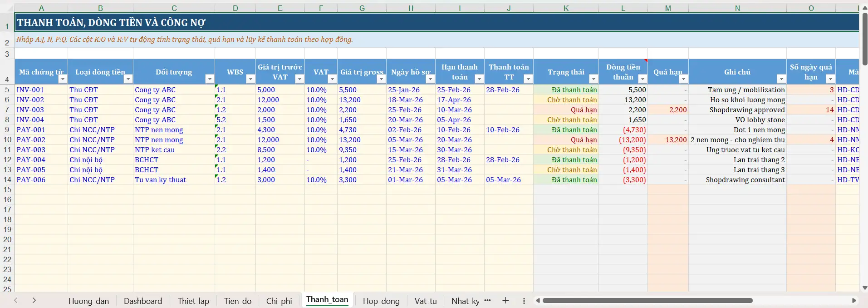Open filter dropdown for Mã chứng từ column
Screen dimensions: 868x308
click(63, 79)
